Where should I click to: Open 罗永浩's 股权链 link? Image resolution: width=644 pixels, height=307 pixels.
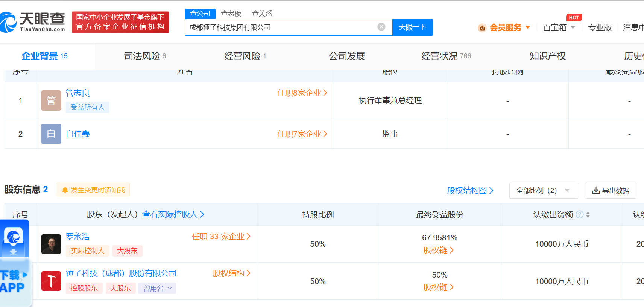439,250
